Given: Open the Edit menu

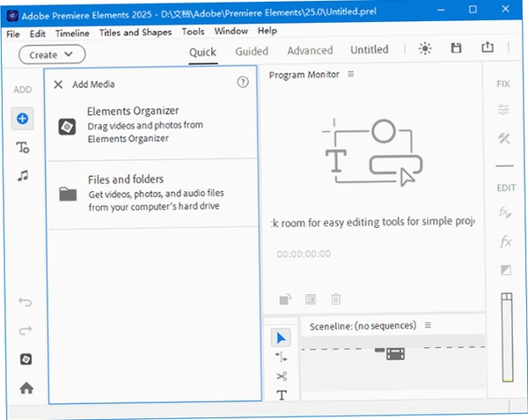Looking at the screenshot, I should pos(37,33).
